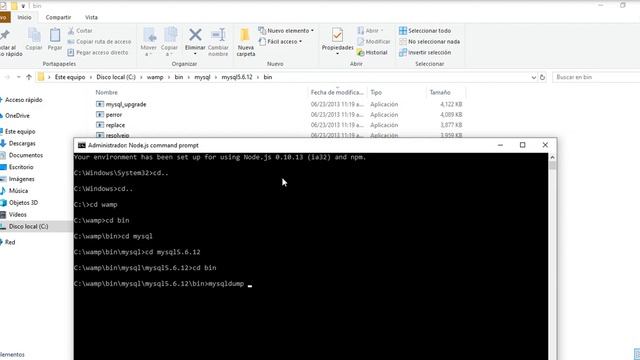Select the mysql_upgrade file
Screen dimensions: 640x360
pyautogui.click(x=126, y=104)
